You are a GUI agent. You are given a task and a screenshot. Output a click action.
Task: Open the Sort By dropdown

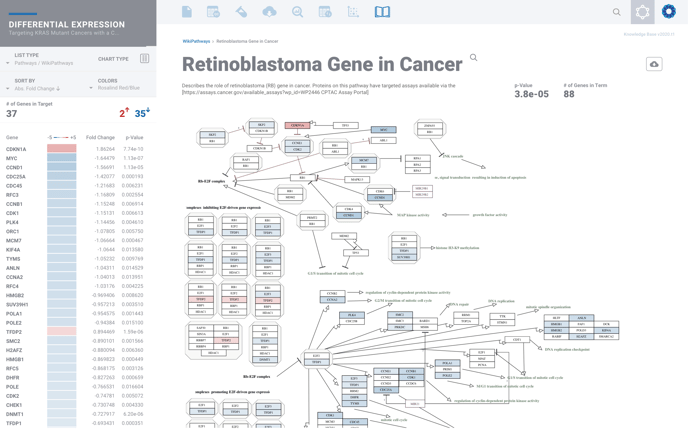coord(35,85)
